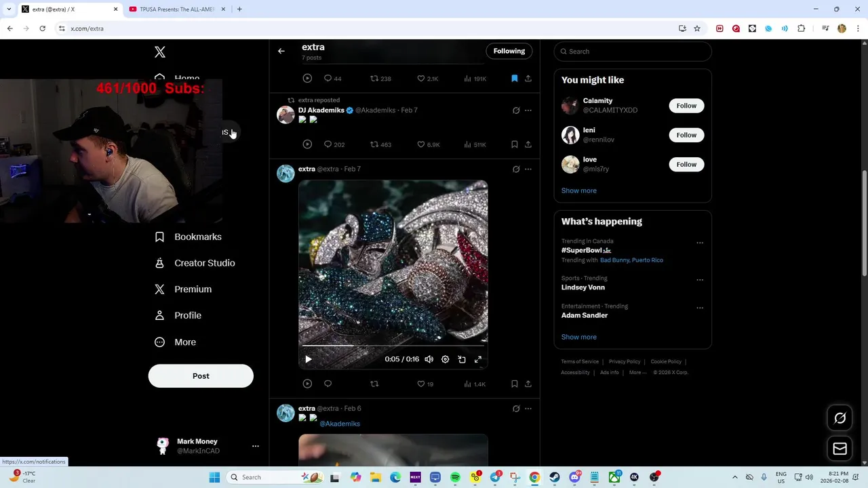Viewport: 868px width, 488px height.
Task: Repost extra's Feb 7 video post
Action: coord(374,384)
